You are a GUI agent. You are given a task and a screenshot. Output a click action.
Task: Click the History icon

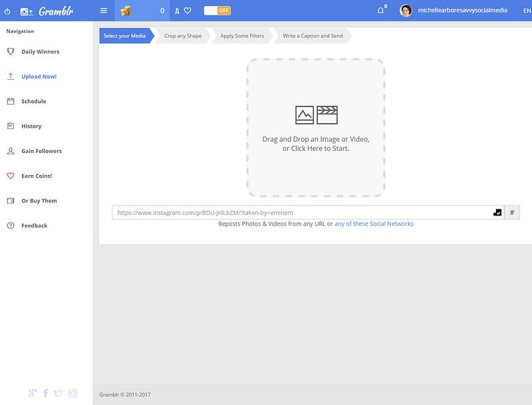[11, 126]
